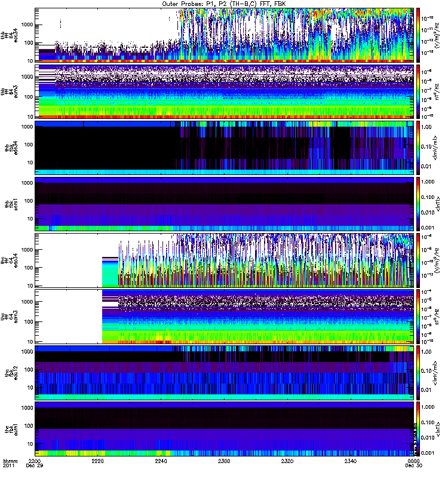Click the '<|mV/m|>' unit label of thb edc34
This screenshot has width=448, height=478.
(435, 148)
